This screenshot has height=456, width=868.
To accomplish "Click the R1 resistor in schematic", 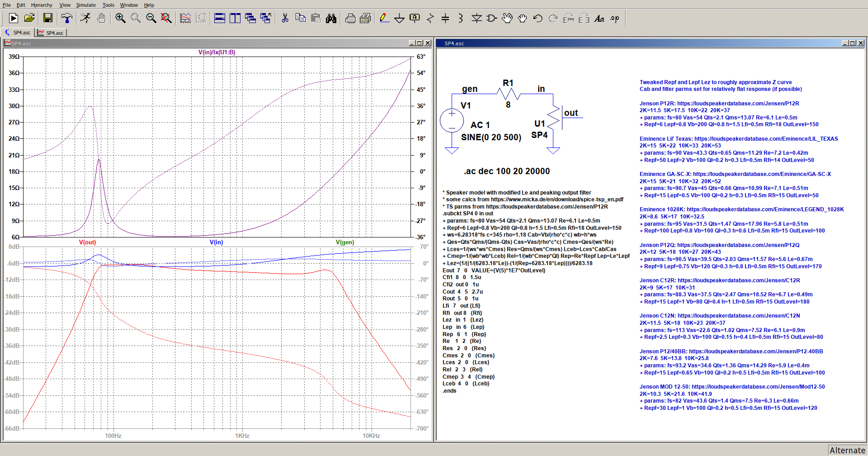I will (x=508, y=93).
